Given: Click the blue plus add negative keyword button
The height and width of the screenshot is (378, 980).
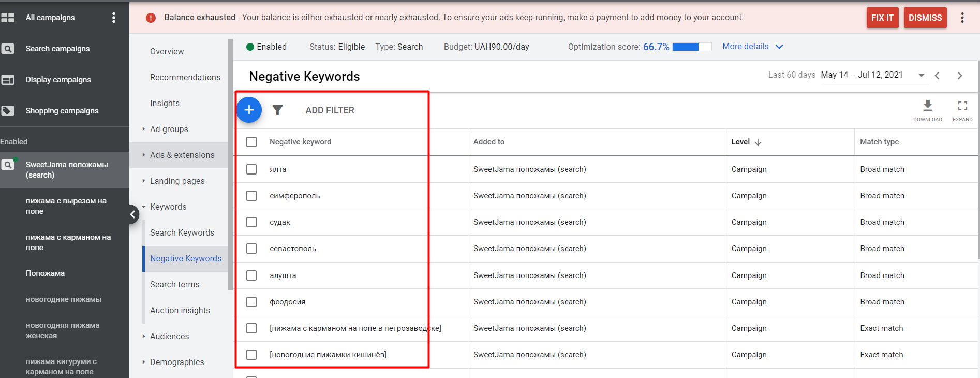Looking at the screenshot, I should [x=249, y=110].
